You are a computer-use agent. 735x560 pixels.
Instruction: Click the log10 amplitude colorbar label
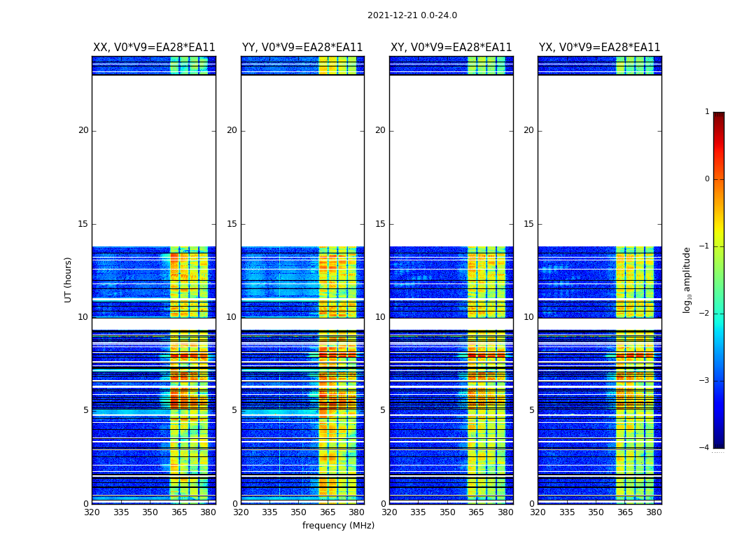click(687, 280)
